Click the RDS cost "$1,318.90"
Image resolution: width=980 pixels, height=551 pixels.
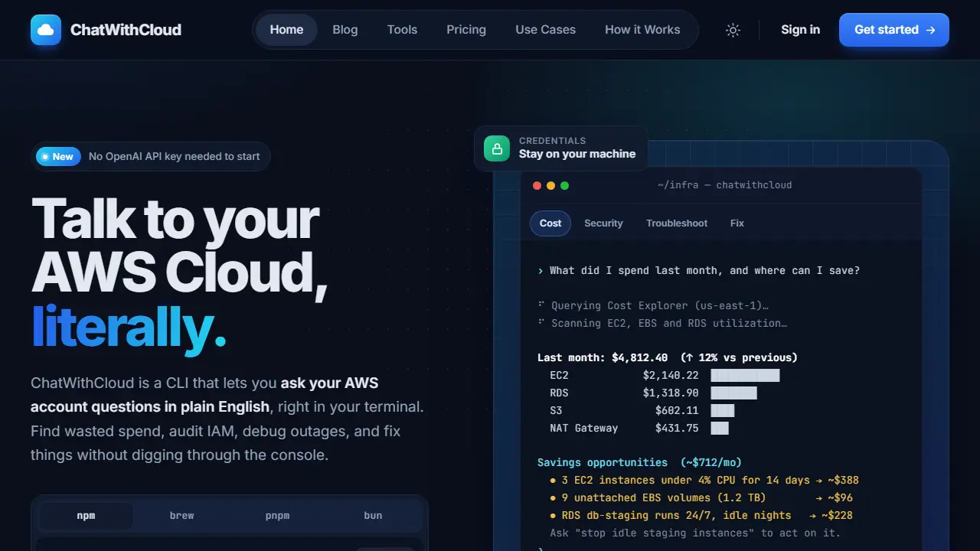tap(671, 393)
